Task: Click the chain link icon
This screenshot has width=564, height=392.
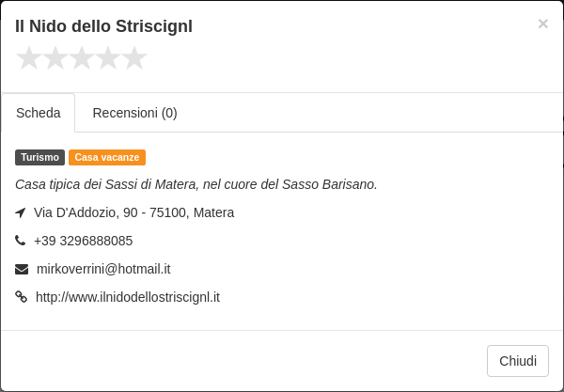Action: tap(22, 297)
